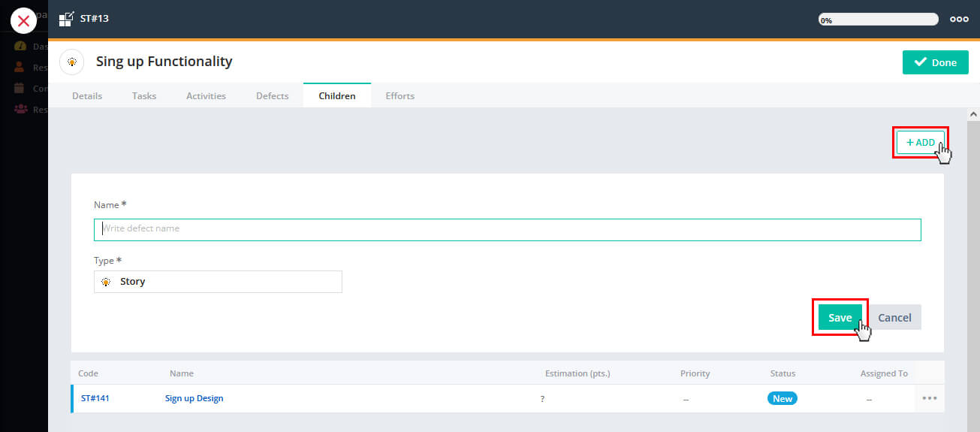Click the Assigned To column header

pos(884,373)
